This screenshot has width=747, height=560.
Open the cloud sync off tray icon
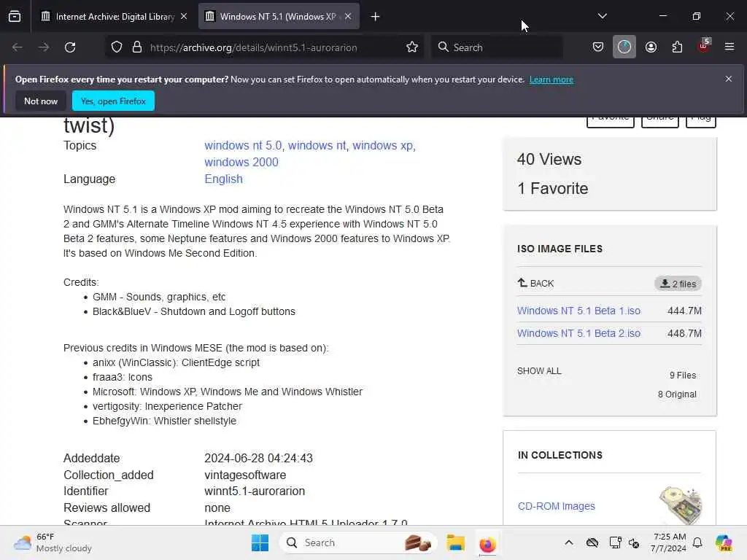[592, 542]
